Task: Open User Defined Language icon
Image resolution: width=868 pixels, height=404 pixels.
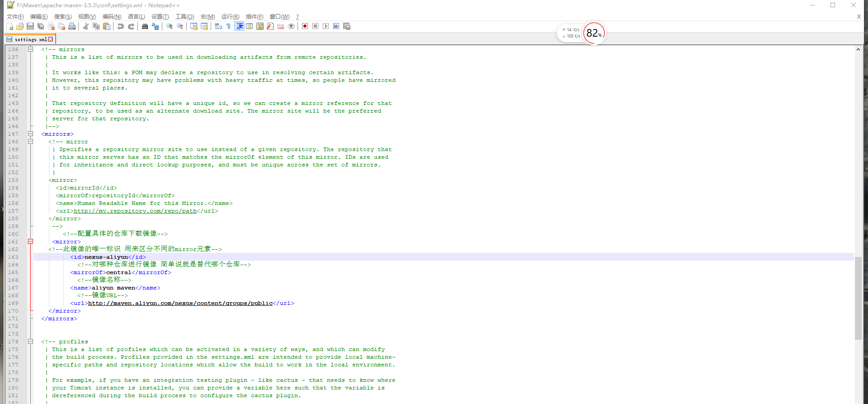Action: click(x=250, y=26)
